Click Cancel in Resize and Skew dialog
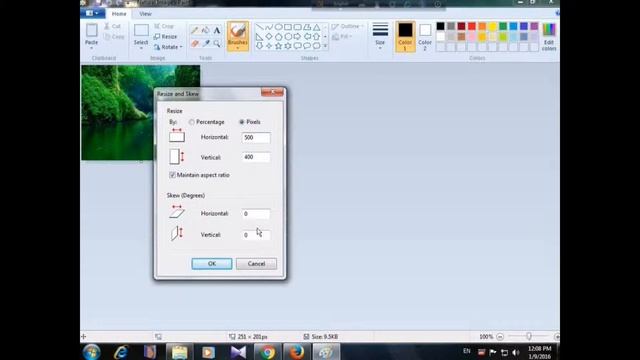This screenshot has height=360, width=640. (256, 264)
